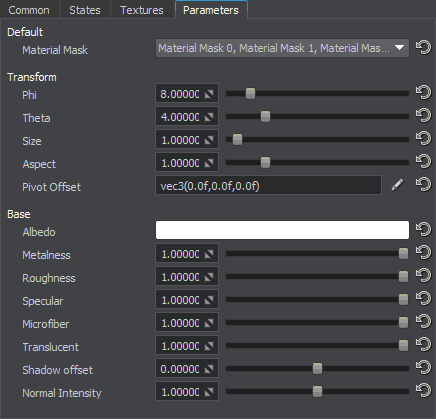
Task: Edit Pivot Offset with pencil icon
Action: pyautogui.click(x=397, y=185)
